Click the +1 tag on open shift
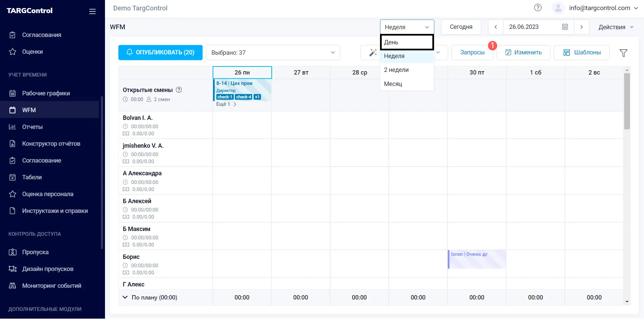This screenshot has height=322, width=644. 257,97
